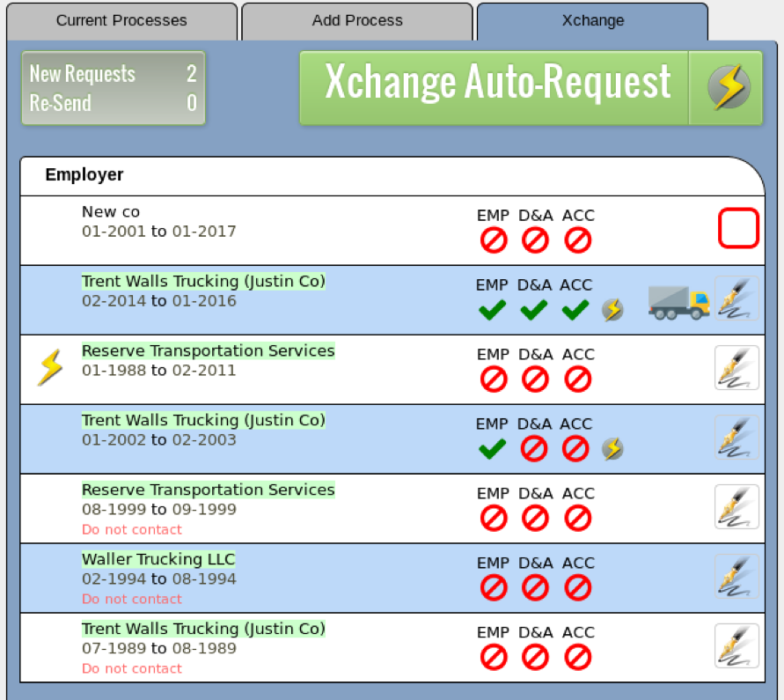
Task: Click gray lightning icon in 01-2002 Trent Walls row
Action: coord(612,449)
